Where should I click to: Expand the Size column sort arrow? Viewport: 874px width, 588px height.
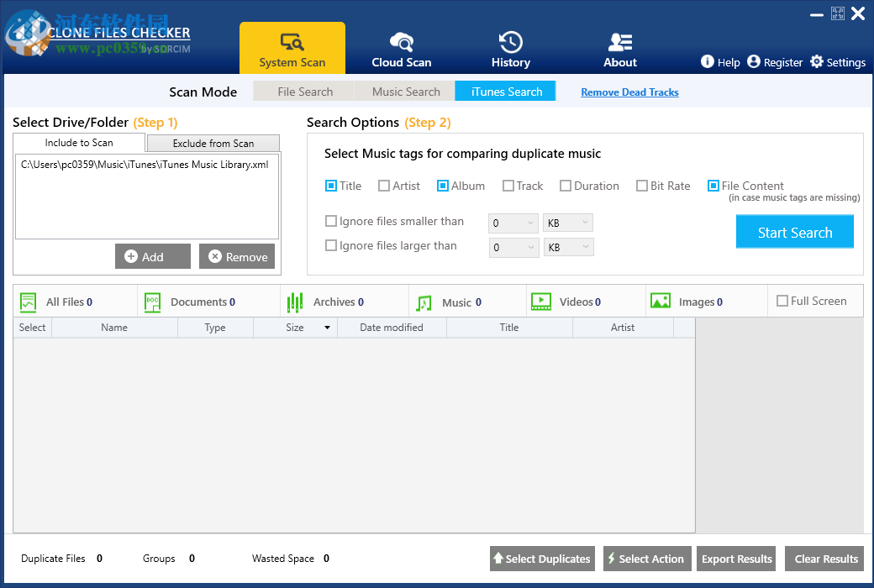[x=327, y=328]
